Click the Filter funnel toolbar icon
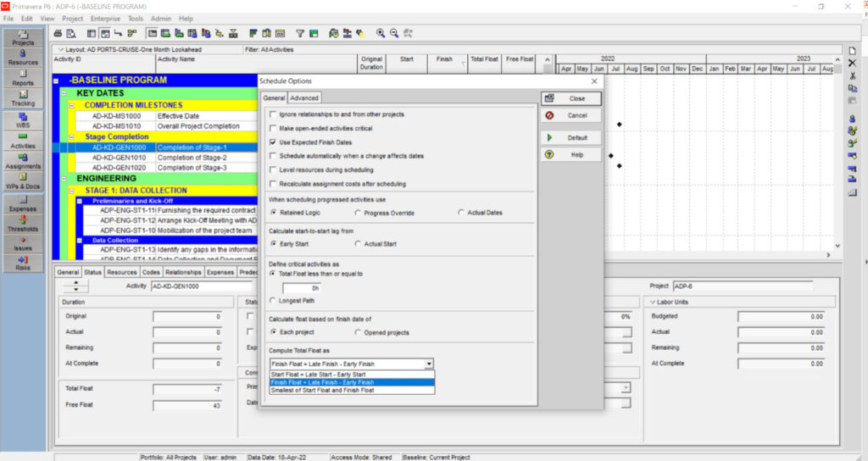Image resolution: width=868 pixels, height=461 pixels. tap(299, 33)
